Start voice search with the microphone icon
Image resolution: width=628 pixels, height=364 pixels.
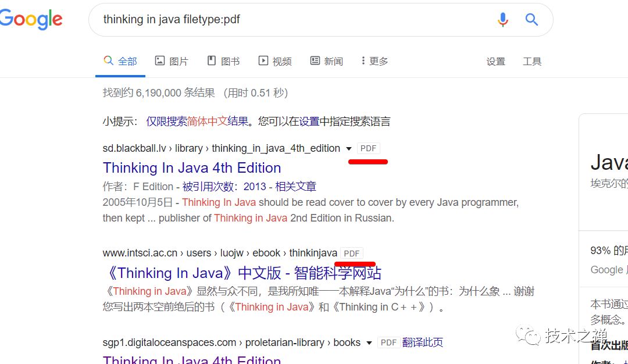(x=502, y=19)
